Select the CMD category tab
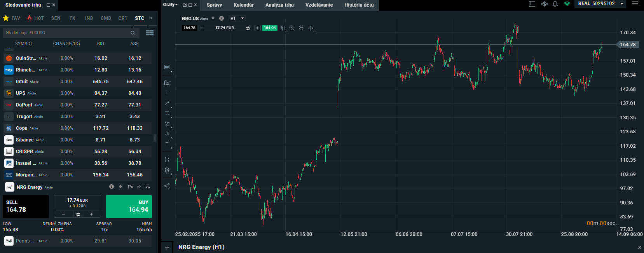 pos(106,18)
